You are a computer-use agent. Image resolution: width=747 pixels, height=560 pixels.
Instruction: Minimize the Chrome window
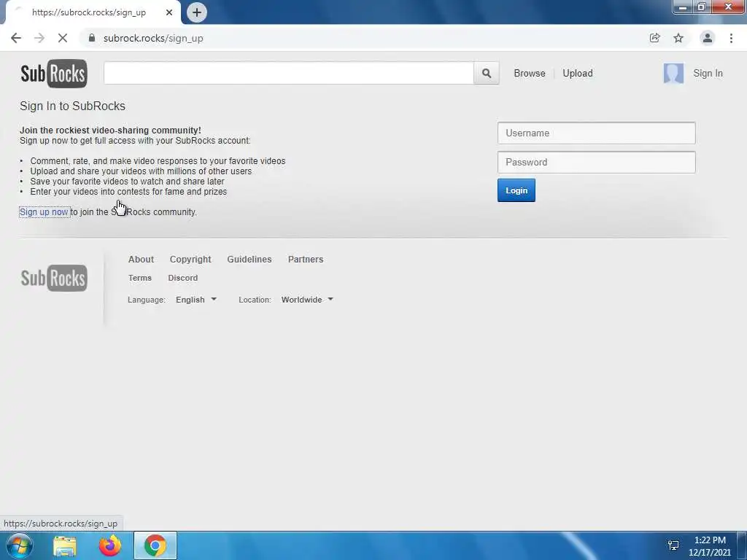(683, 7)
